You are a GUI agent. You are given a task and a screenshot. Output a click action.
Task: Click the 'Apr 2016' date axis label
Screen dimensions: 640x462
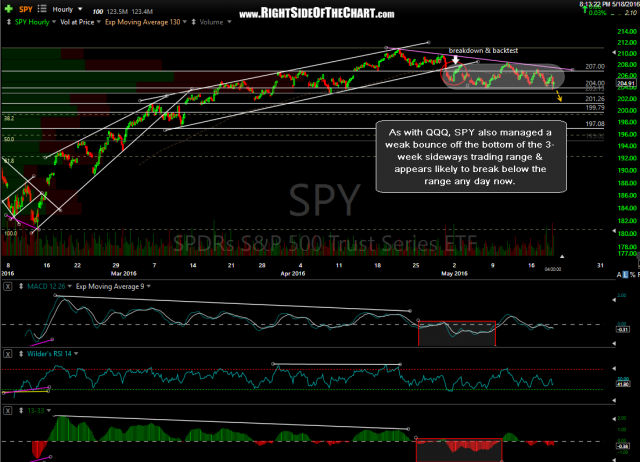(293, 273)
